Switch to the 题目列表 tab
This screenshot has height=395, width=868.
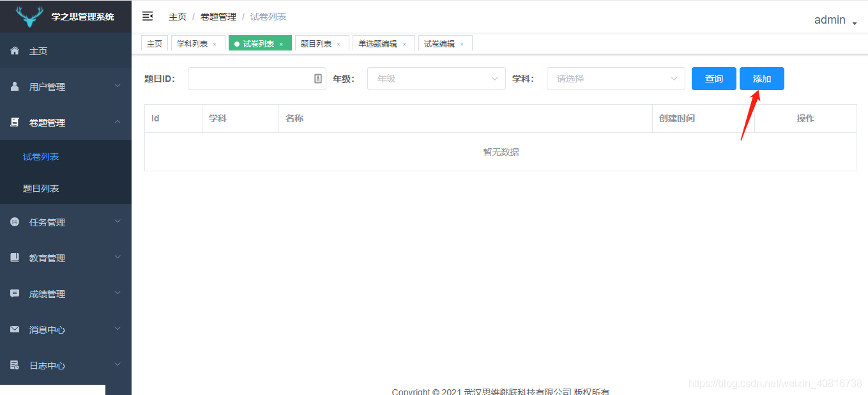pyautogui.click(x=317, y=43)
